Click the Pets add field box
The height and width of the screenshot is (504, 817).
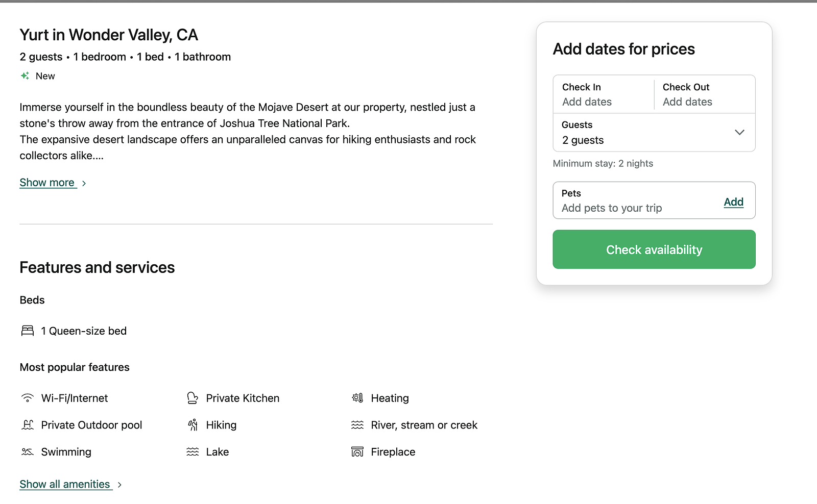point(633,200)
